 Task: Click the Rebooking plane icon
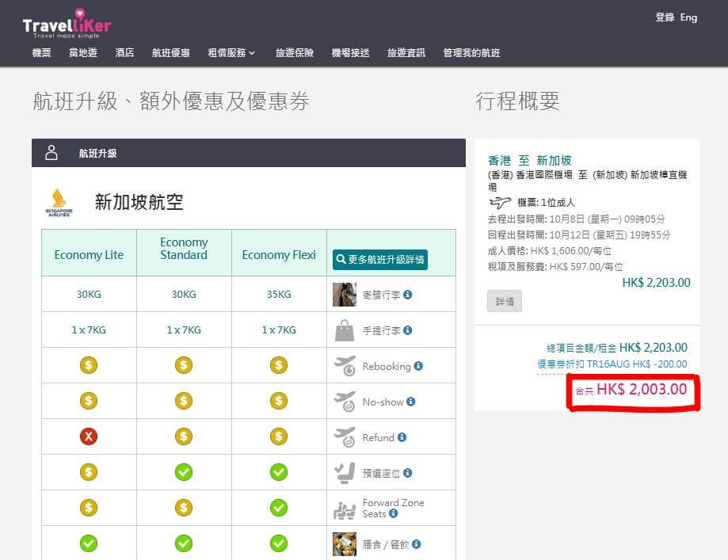(345, 366)
